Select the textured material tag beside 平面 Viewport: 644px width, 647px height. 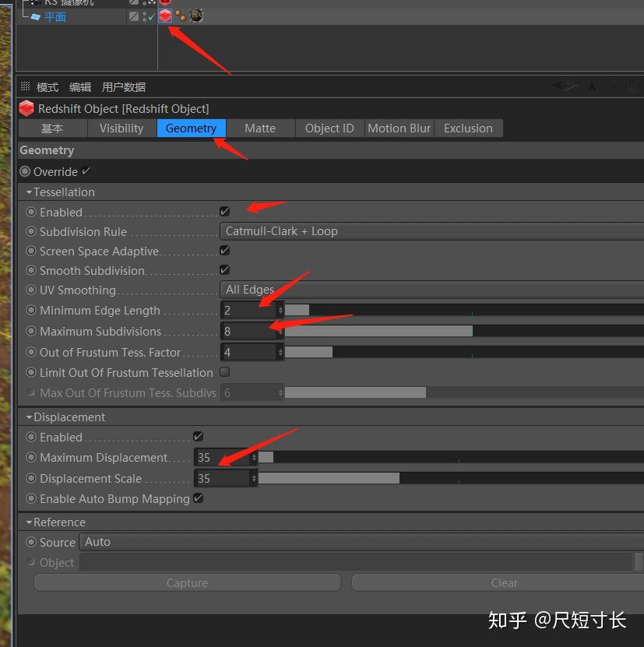(x=195, y=16)
